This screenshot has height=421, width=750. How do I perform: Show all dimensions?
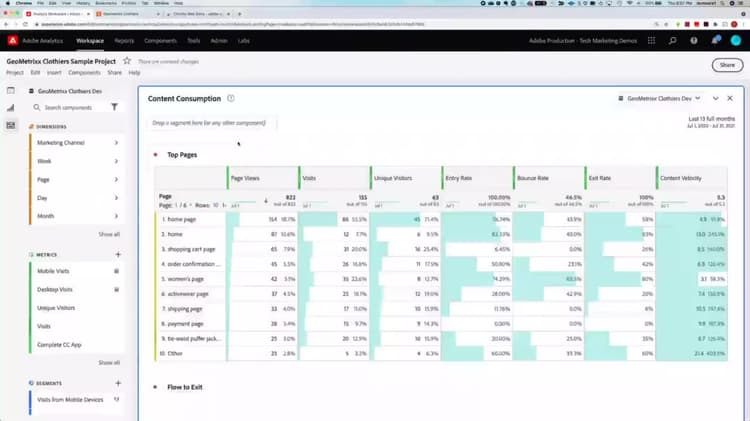click(x=109, y=234)
